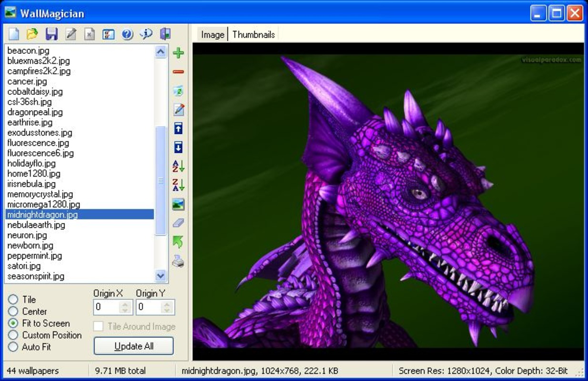588x381 pixels.
Task: Open a wallpaper list folder icon
Action: tap(32, 34)
